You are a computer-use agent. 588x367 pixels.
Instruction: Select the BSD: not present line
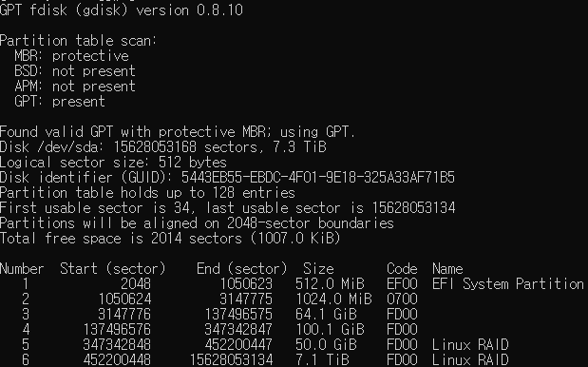75,71
